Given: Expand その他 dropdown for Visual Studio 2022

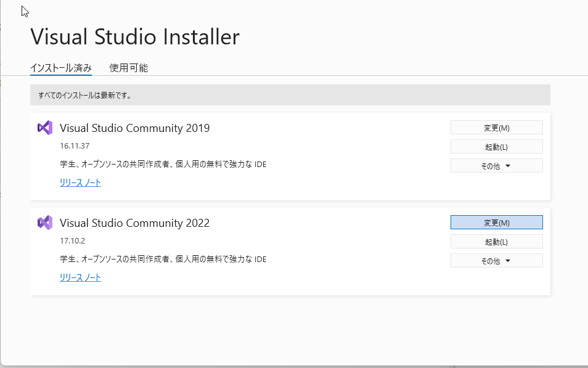Looking at the screenshot, I should pyautogui.click(x=497, y=261).
